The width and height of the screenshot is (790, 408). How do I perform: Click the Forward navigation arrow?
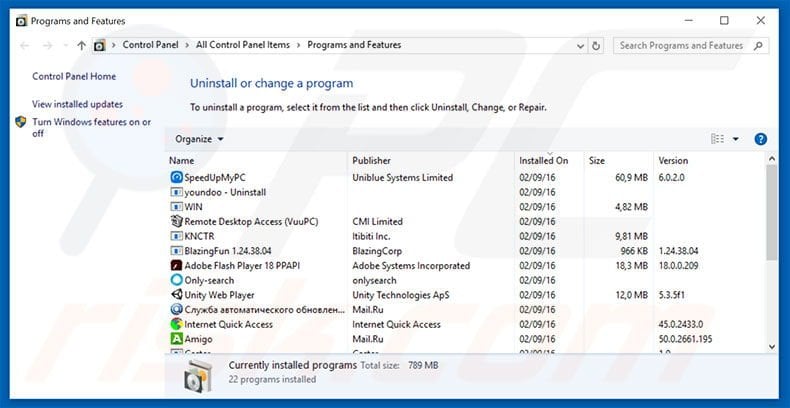[47, 46]
